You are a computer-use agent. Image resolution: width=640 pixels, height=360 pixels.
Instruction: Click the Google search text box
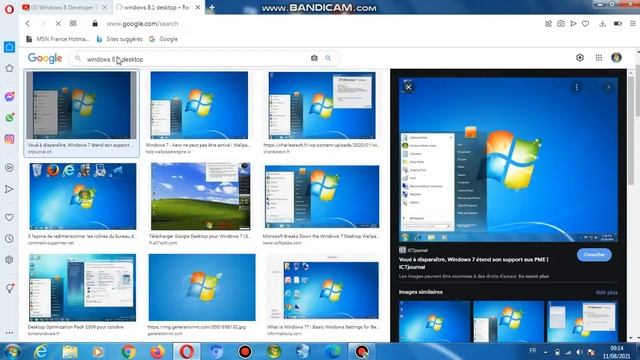196,59
